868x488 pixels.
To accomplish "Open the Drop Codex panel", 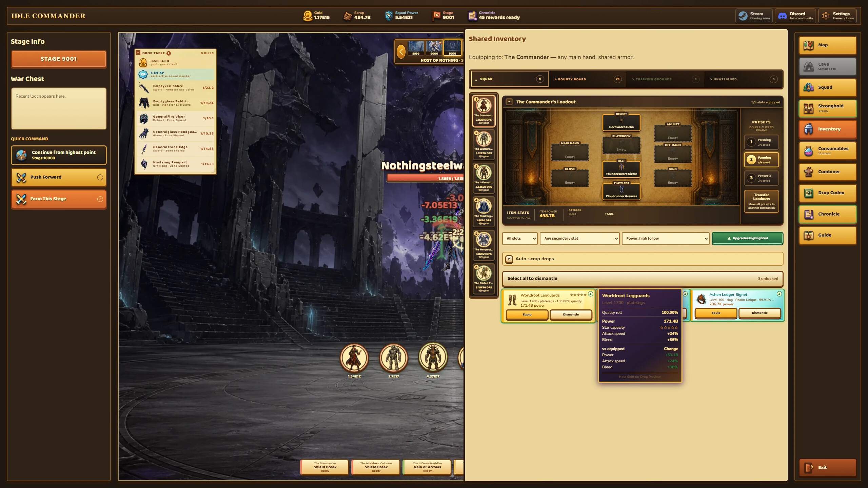I will click(x=827, y=193).
